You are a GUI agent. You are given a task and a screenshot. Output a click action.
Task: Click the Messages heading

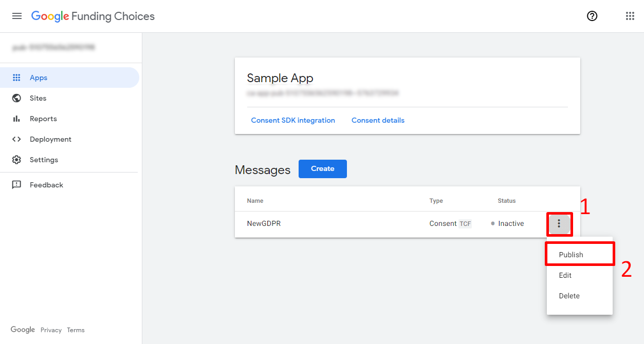(263, 170)
